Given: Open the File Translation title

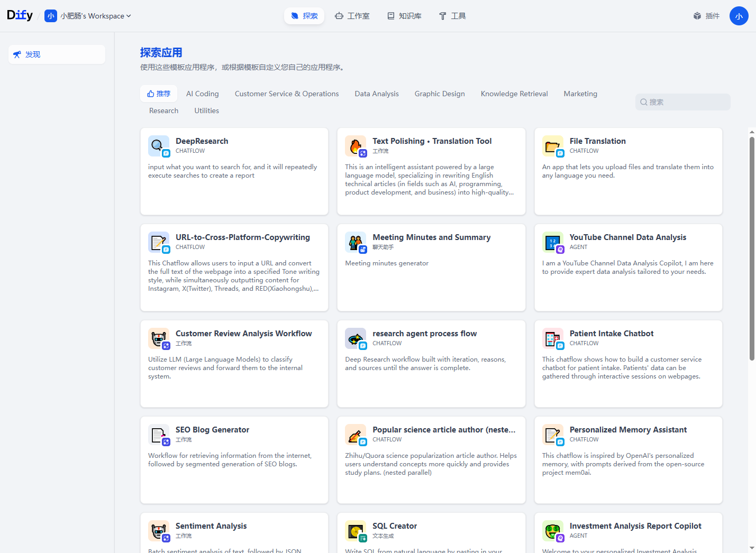Looking at the screenshot, I should pos(598,141).
